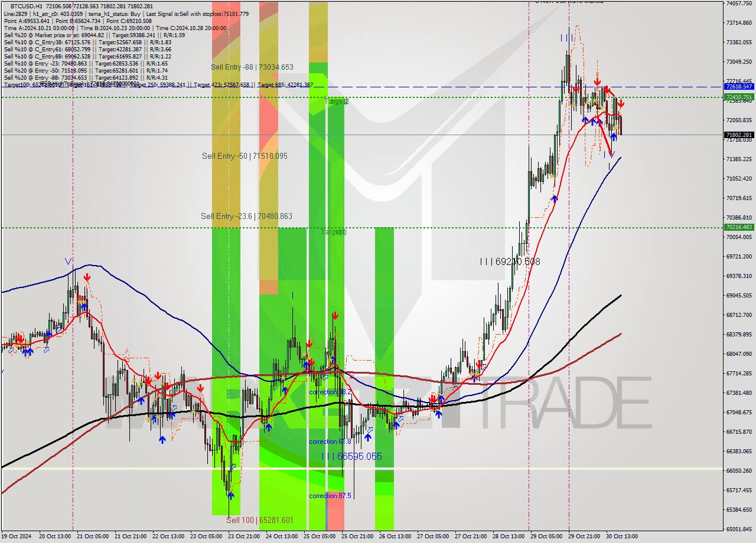The width and height of the screenshot is (756, 543).
Task: Click the '19 Oct 2024' date label
Action: (17, 537)
